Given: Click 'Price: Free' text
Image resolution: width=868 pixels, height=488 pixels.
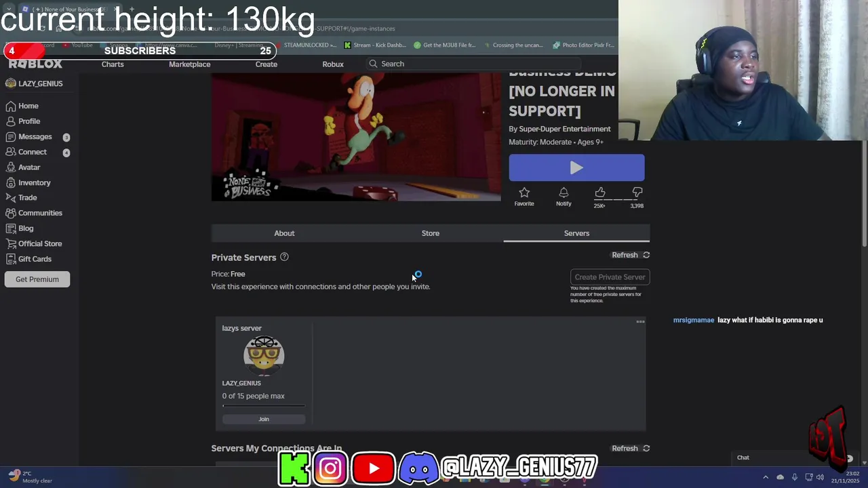Looking at the screenshot, I should (x=228, y=274).
